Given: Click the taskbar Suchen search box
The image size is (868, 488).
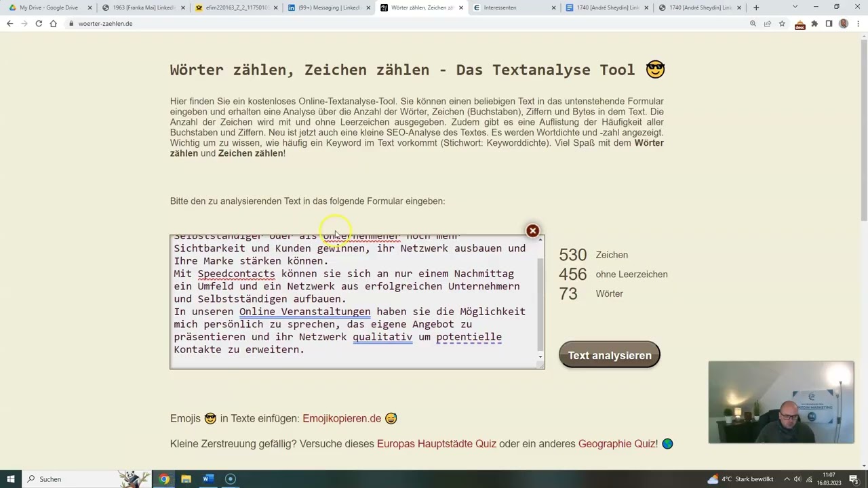Looking at the screenshot, I should tap(87, 479).
